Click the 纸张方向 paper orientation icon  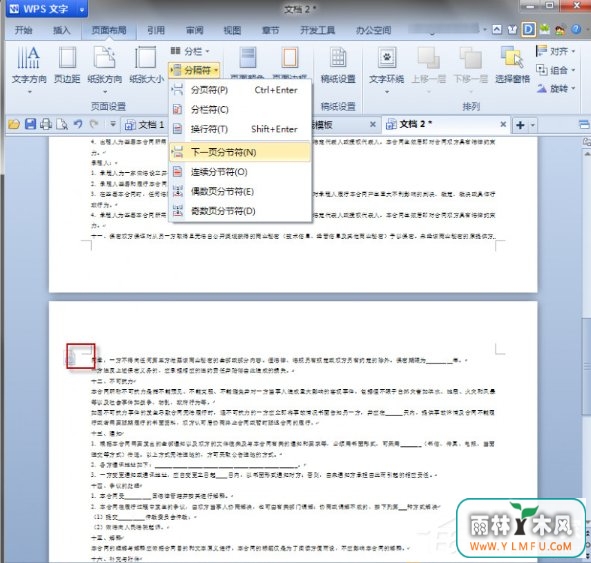click(x=104, y=58)
